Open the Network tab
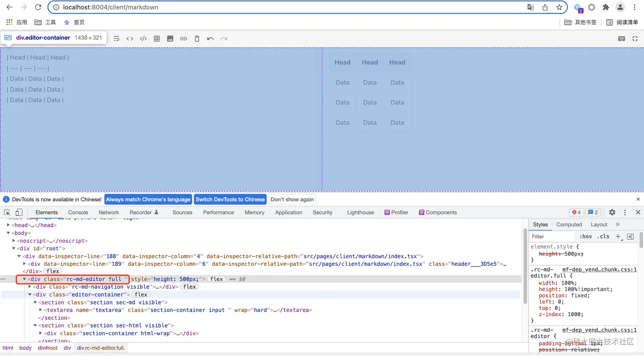 tap(109, 212)
